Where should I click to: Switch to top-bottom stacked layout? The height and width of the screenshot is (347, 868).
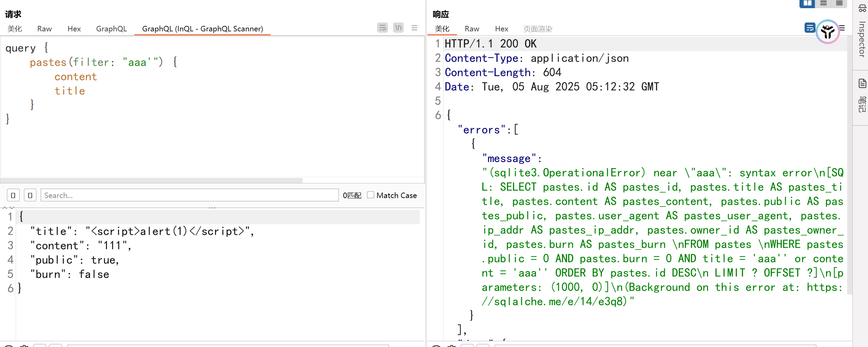[x=823, y=3]
